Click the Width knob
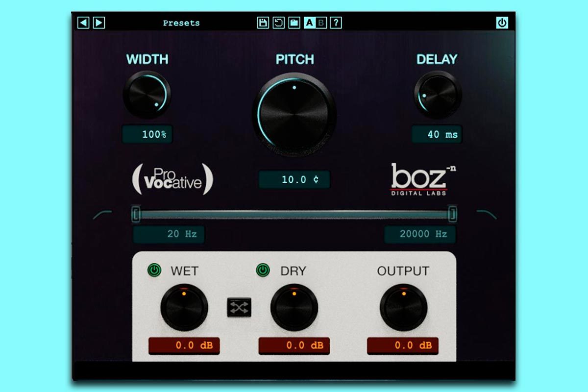This screenshot has height=392, width=588. coord(147,95)
